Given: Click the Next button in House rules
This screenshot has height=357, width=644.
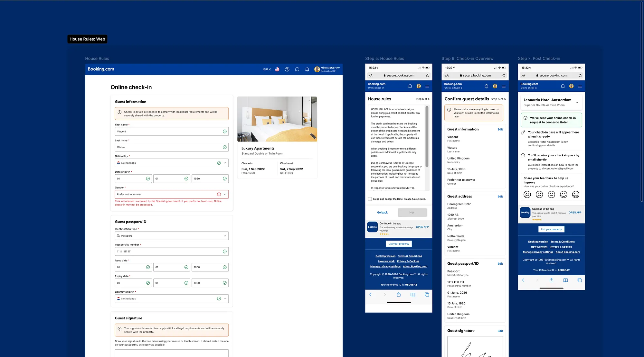Looking at the screenshot, I should coord(412,212).
